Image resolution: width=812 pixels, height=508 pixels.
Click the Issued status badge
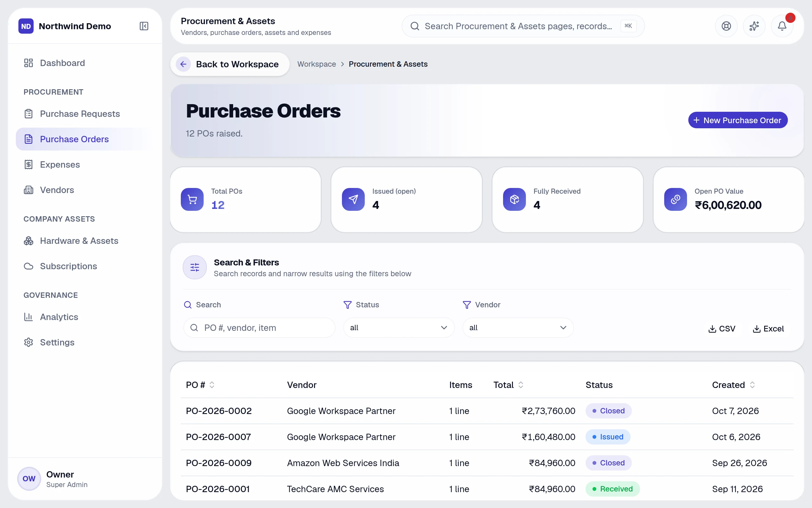coord(608,437)
